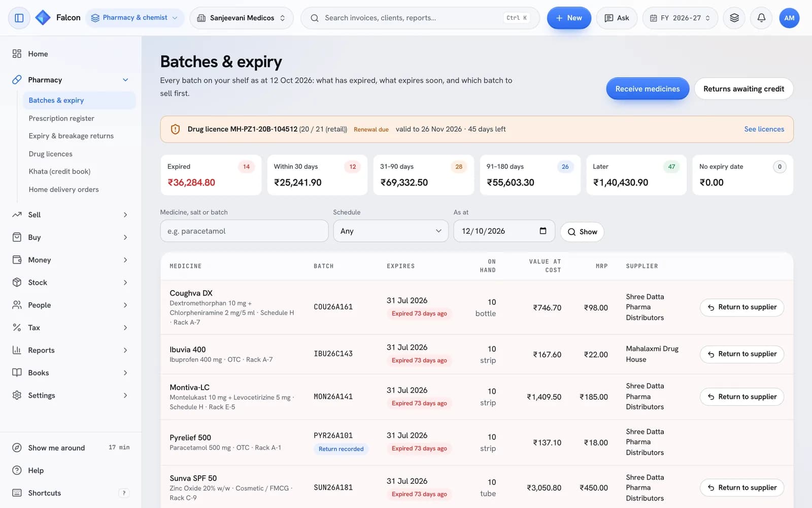812x508 pixels.
Task: Click the Show me around compass icon
Action: tap(17, 448)
